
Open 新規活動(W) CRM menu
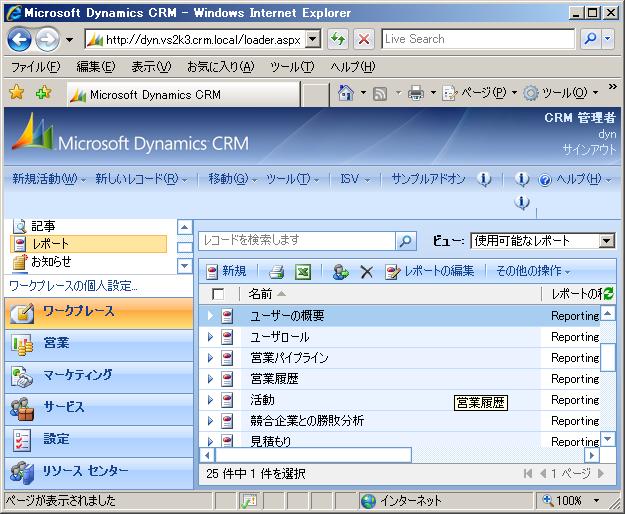(49, 179)
